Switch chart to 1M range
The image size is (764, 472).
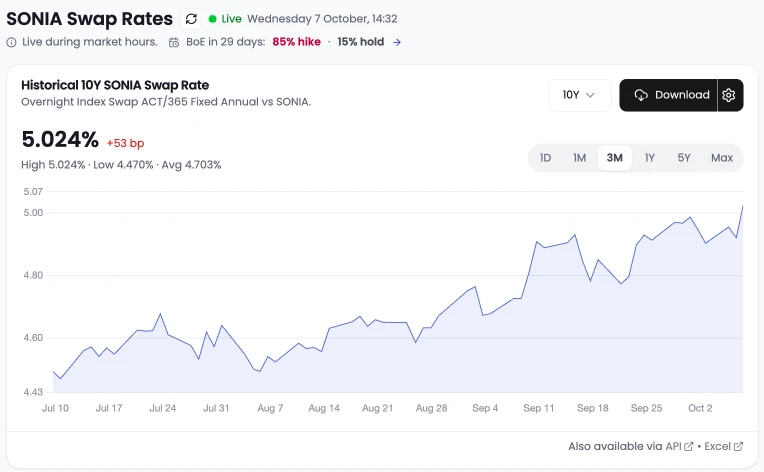(x=579, y=158)
